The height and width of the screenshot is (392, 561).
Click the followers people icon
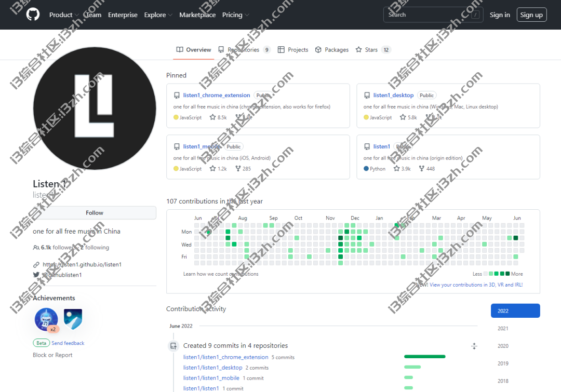[36, 248]
